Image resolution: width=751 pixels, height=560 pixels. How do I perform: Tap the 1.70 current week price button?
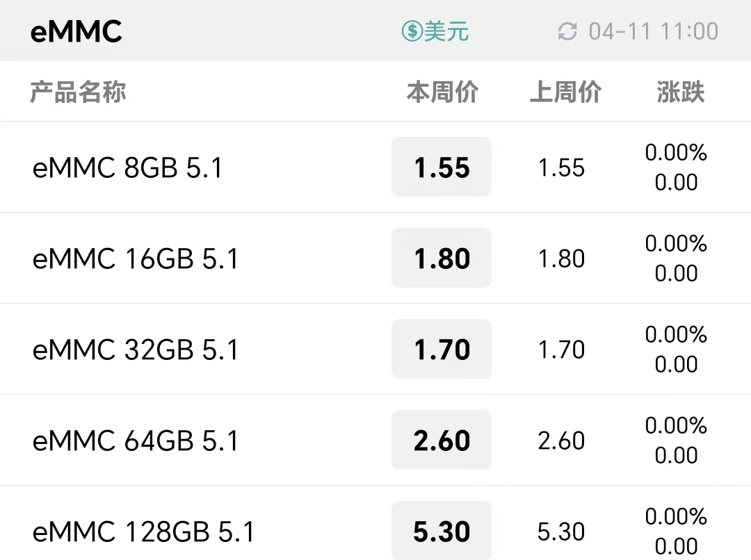(442, 349)
